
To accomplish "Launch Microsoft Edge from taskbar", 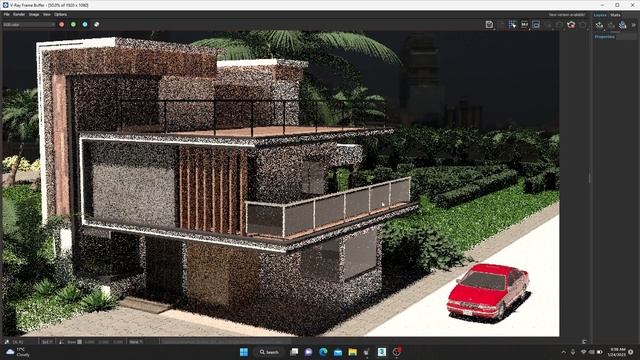I will click(x=323, y=352).
